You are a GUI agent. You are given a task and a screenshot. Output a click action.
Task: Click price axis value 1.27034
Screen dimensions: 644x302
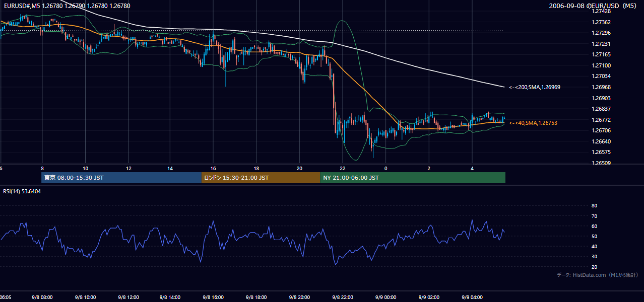601,76
